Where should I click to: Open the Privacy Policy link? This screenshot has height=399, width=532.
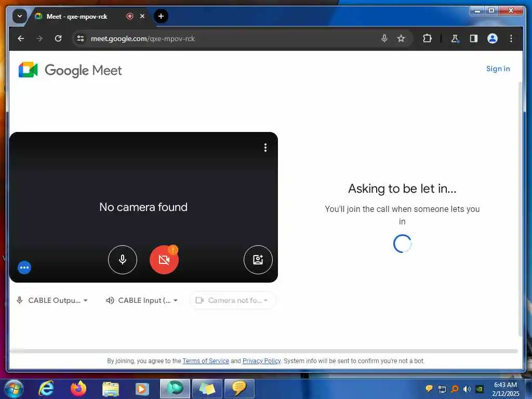(x=262, y=361)
